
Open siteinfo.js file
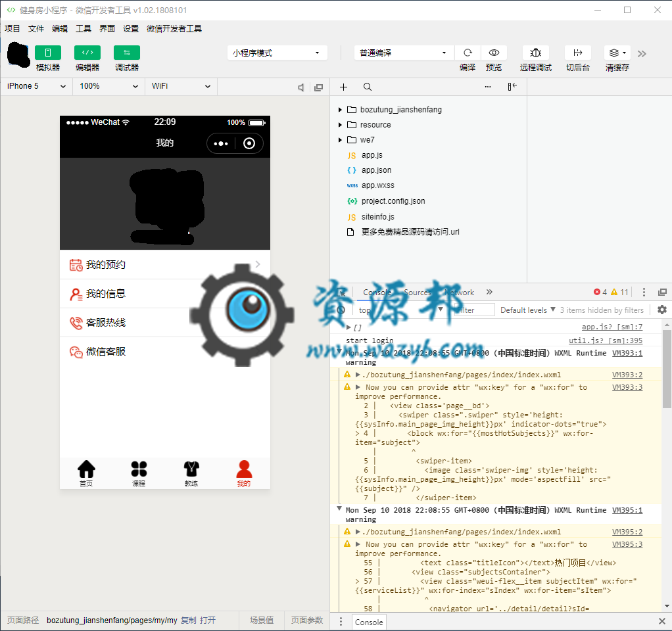point(377,217)
